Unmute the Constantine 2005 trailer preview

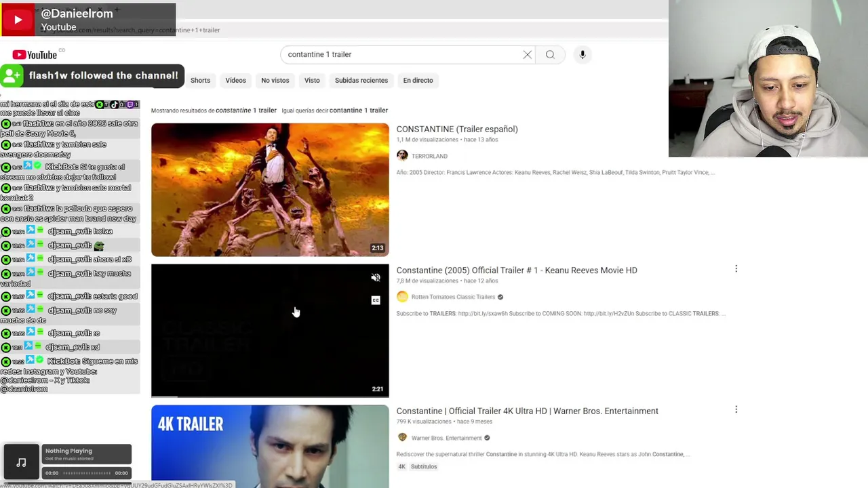point(376,277)
